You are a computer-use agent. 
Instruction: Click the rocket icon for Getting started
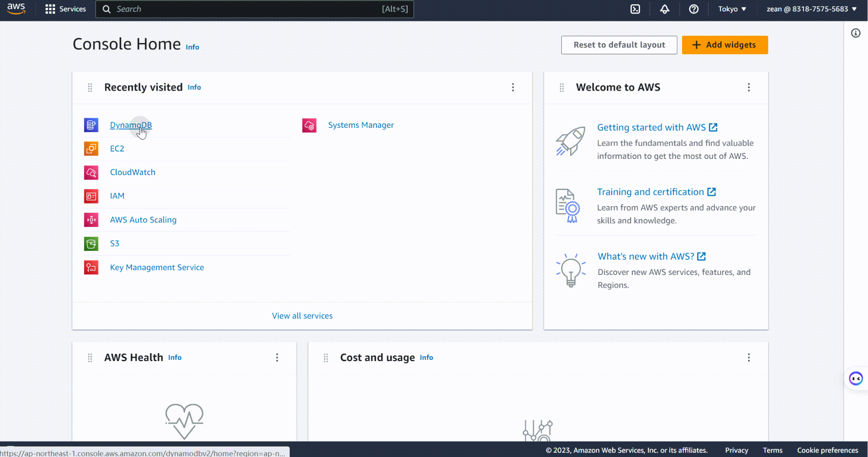pos(570,141)
